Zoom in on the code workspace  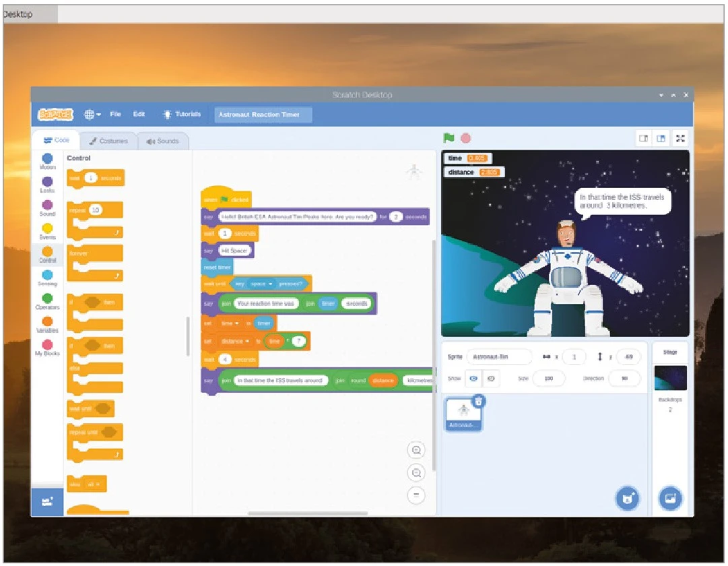point(417,450)
